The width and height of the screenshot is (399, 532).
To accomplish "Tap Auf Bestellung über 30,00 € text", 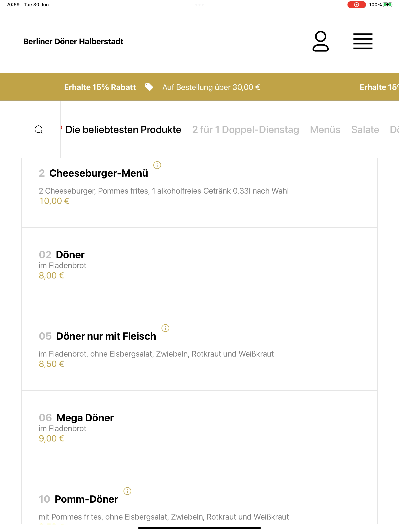I will tap(211, 87).
